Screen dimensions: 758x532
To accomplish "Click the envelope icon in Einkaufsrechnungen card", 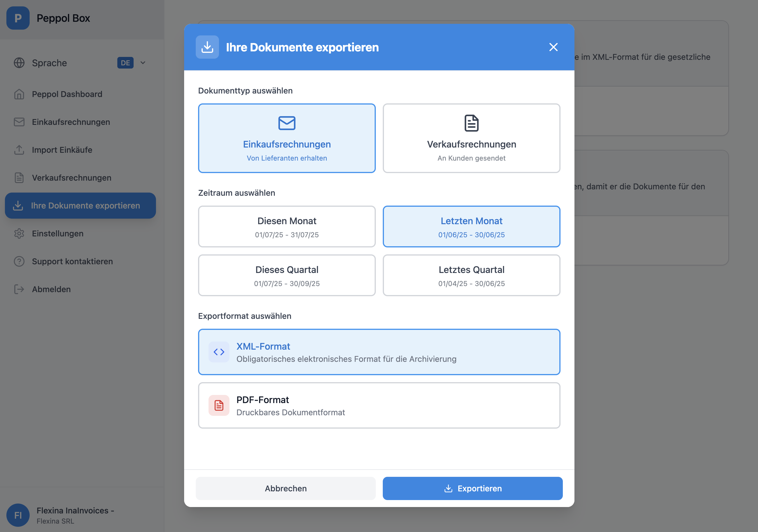I will coord(287,123).
